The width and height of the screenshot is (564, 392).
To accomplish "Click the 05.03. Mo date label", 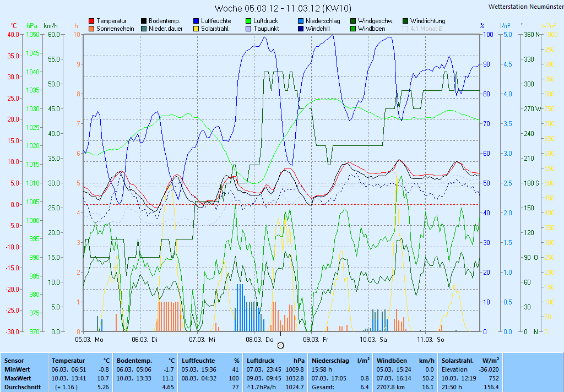I will 89,339.
